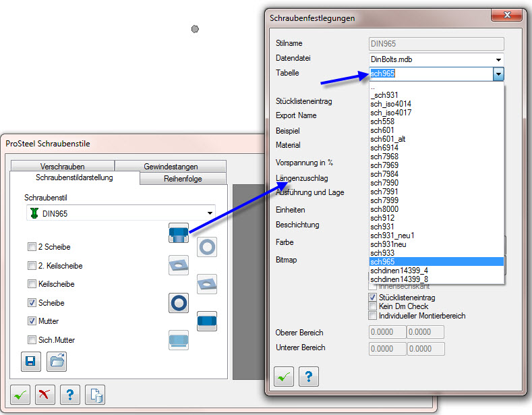Image resolution: width=532 pixels, height=415 pixels.
Task: Uncheck the Stücklisteneintrag checkbox
Action: tap(373, 297)
